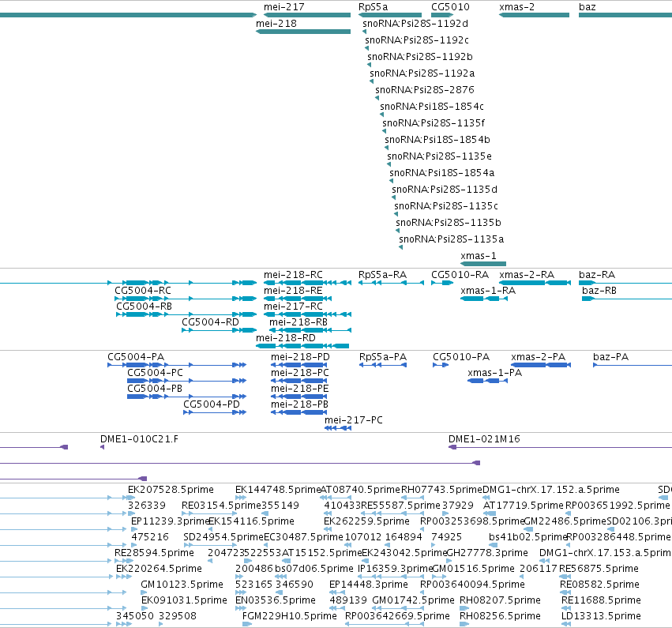Select protein mei-218-PE
This screenshot has width=672, height=628.
[x=299, y=389]
